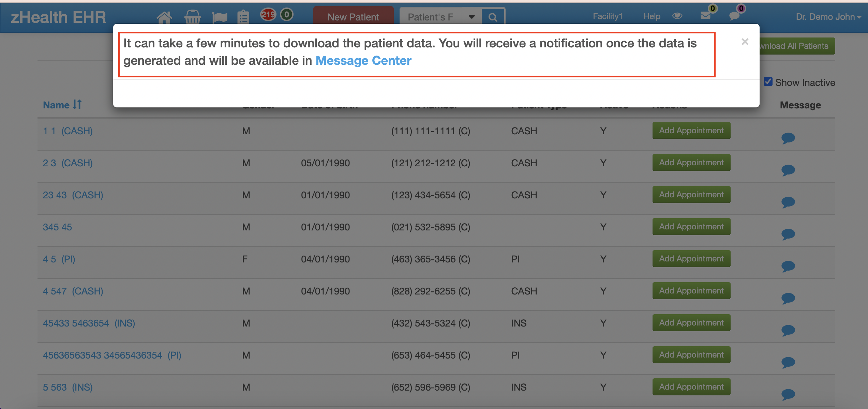Image resolution: width=868 pixels, height=409 pixels.
Task: Expand the Patient's F search dropdown
Action: [x=472, y=17]
